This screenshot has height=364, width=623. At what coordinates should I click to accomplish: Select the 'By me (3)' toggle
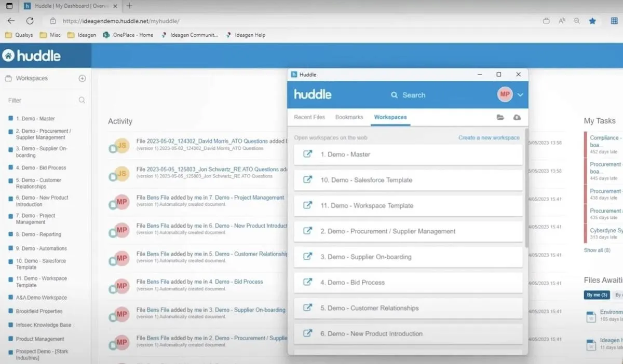597,295
